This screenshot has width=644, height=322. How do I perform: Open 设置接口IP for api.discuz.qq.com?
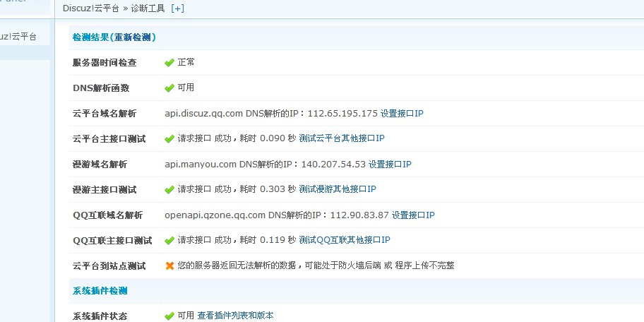(x=402, y=114)
